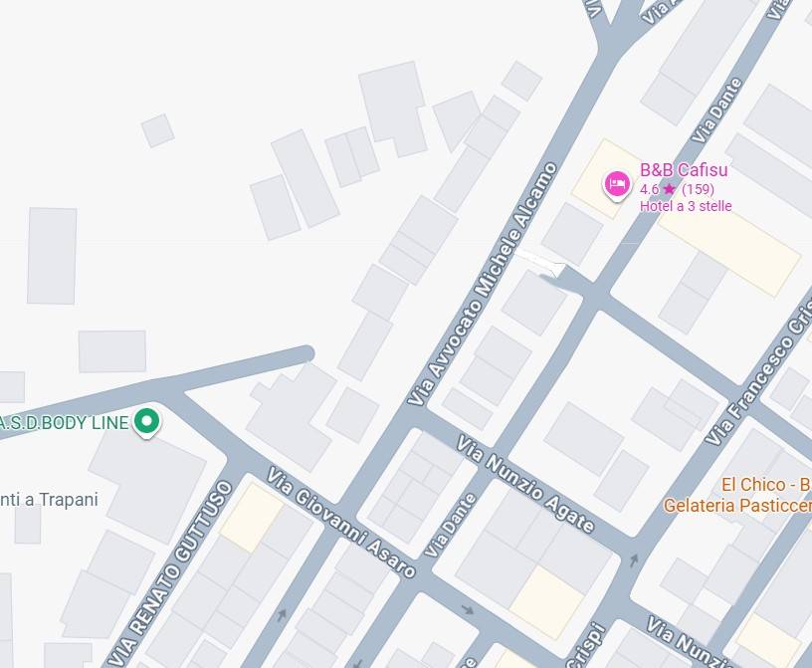Viewport: 812px width, 668px height.
Task: Click the green A.S.D. Body Line marker
Action: coord(146,422)
